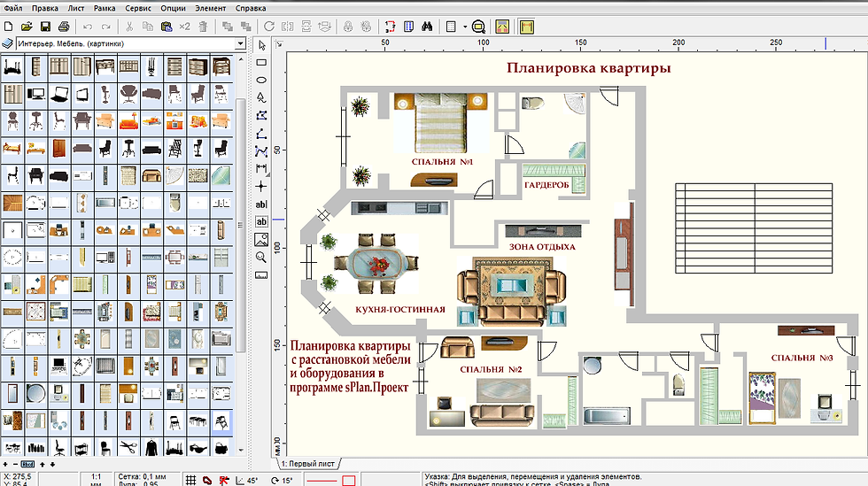Select the ellipse drawing tool
The image size is (868, 486).
[x=261, y=80]
